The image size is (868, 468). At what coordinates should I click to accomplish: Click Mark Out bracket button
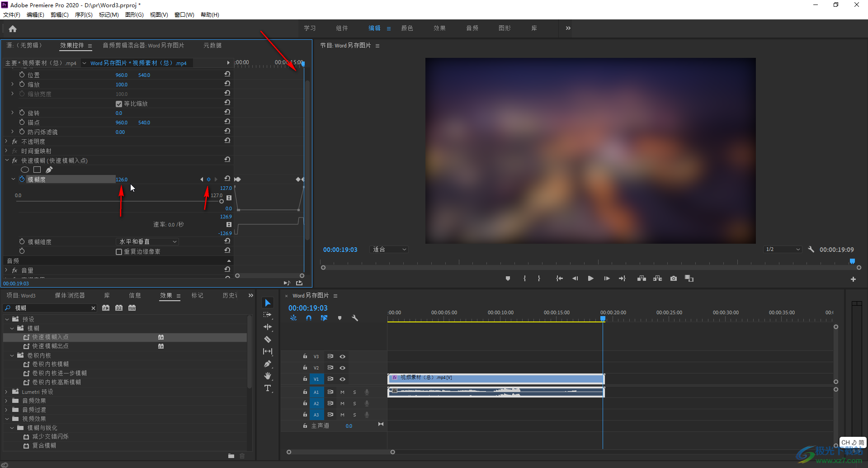(539, 279)
